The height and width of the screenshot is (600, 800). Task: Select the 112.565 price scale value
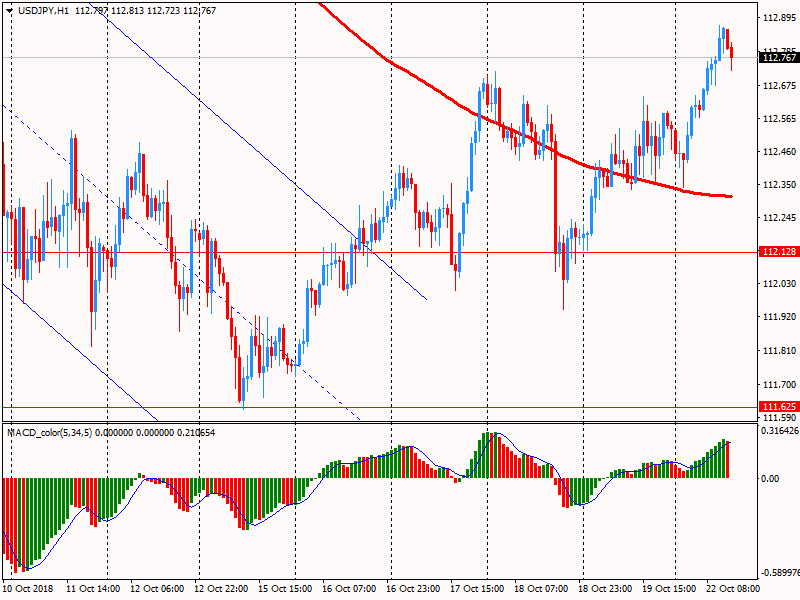779,119
